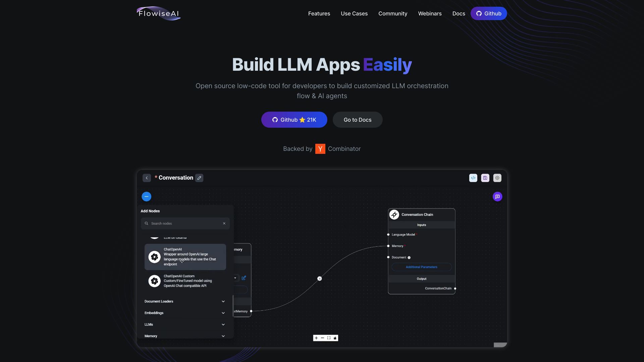644x362 pixels.
Task: Expand the Embeddings section
Action: pyautogui.click(x=185, y=313)
